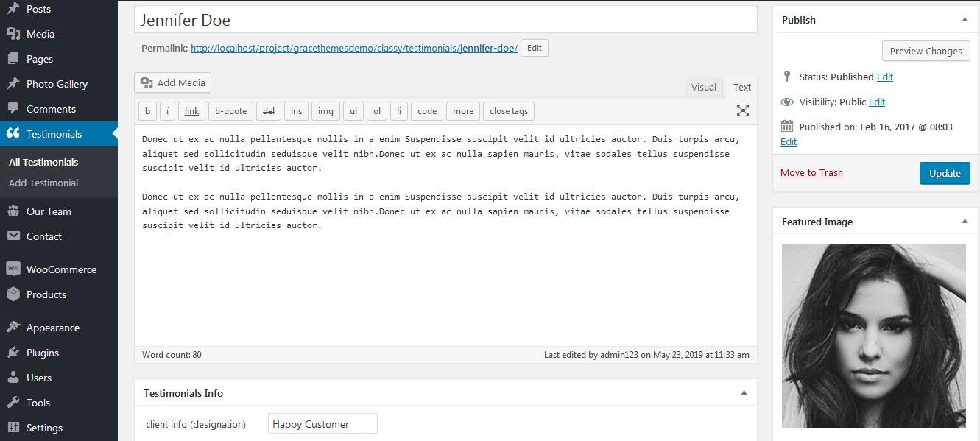Click the client info designation field
Image resolution: width=980 pixels, height=441 pixels.
[x=322, y=423]
